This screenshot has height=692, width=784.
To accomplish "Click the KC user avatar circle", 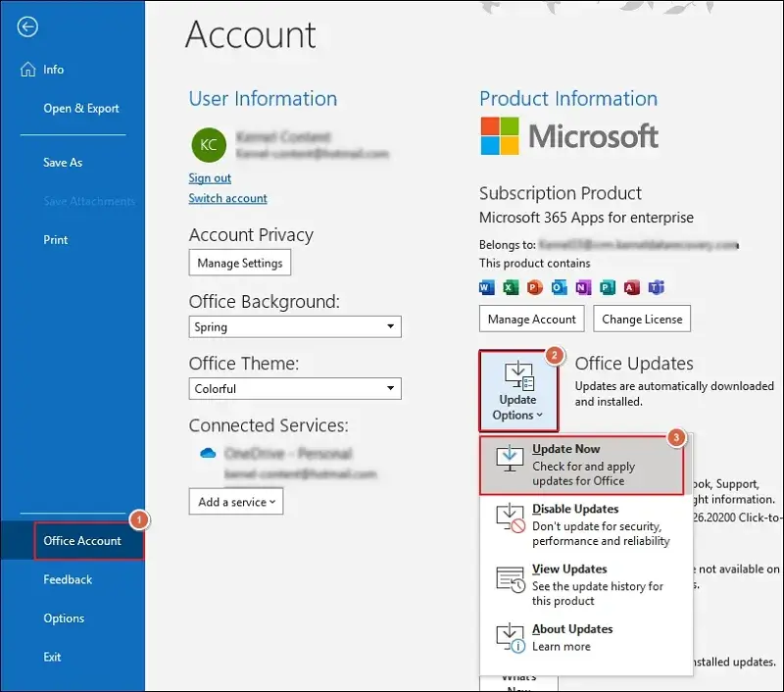I will tap(209, 145).
